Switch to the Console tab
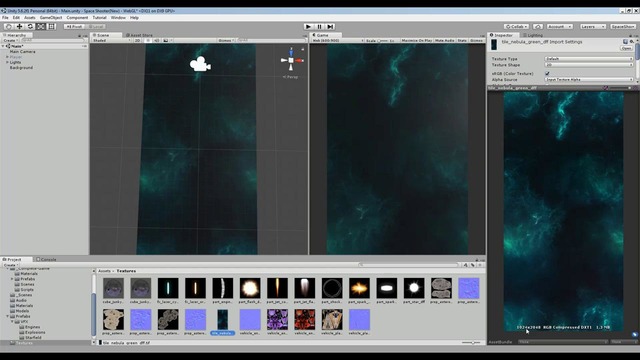640x360 pixels. coord(46,259)
